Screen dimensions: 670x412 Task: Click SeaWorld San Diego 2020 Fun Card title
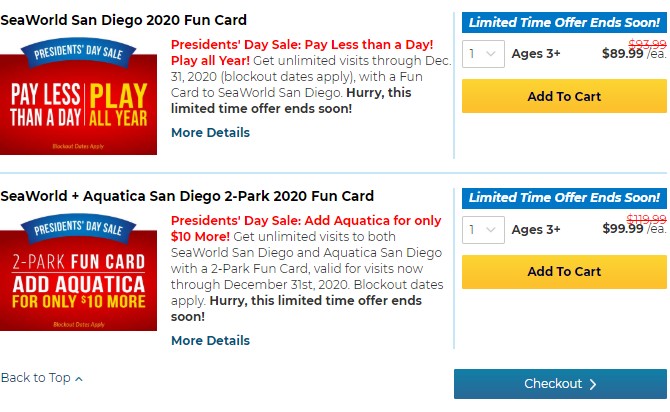pos(123,20)
